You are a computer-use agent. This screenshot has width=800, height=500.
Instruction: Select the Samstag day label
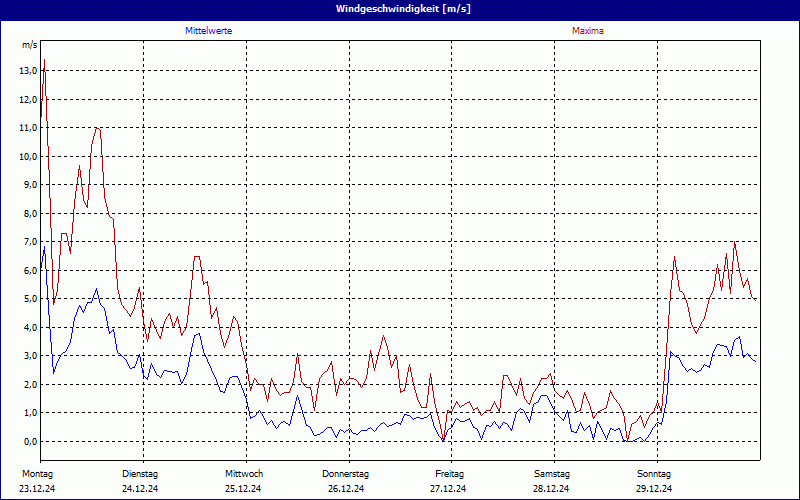click(x=552, y=473)
